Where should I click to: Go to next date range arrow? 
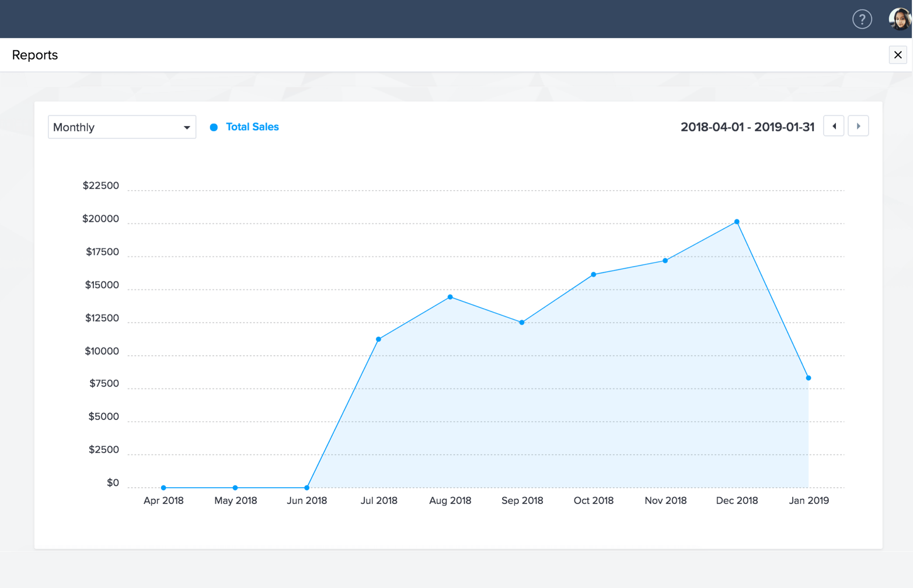(858, 126)
